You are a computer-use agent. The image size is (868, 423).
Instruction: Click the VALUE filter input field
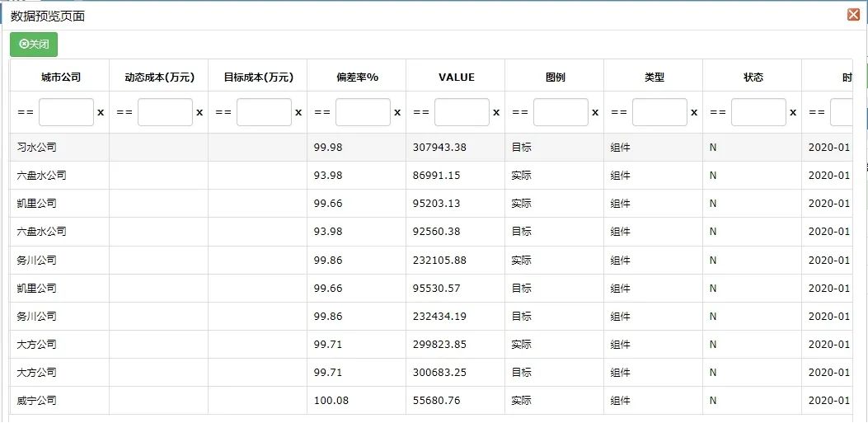pyautogui.click(x=462, y=112)
